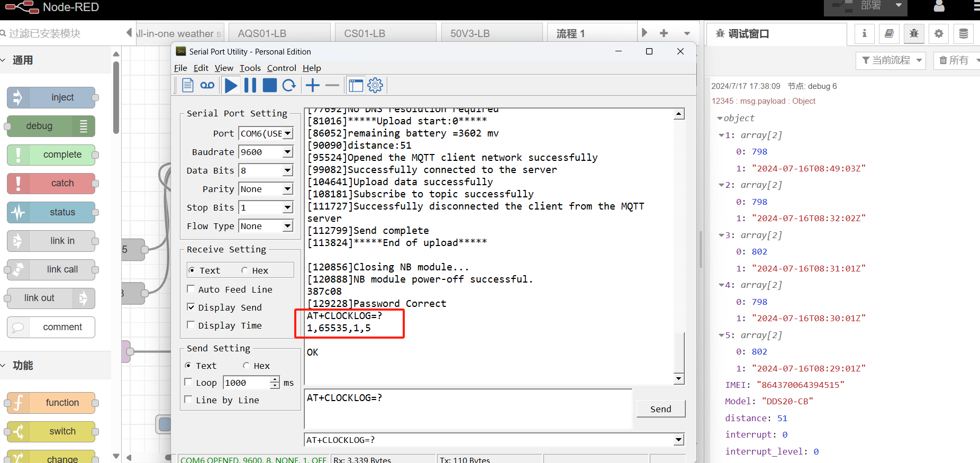The image size is (980, 463).
Task: Collapse the node palette with left arrow
Action: (x=129, y=33)
